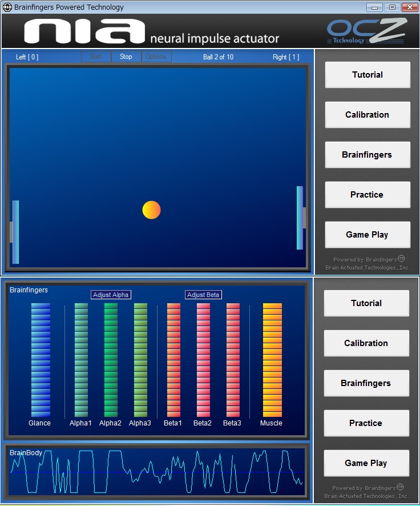Click the left pong paddle
Image resolution: width=420 pixels, height=506 pixels.
[15, 232]
